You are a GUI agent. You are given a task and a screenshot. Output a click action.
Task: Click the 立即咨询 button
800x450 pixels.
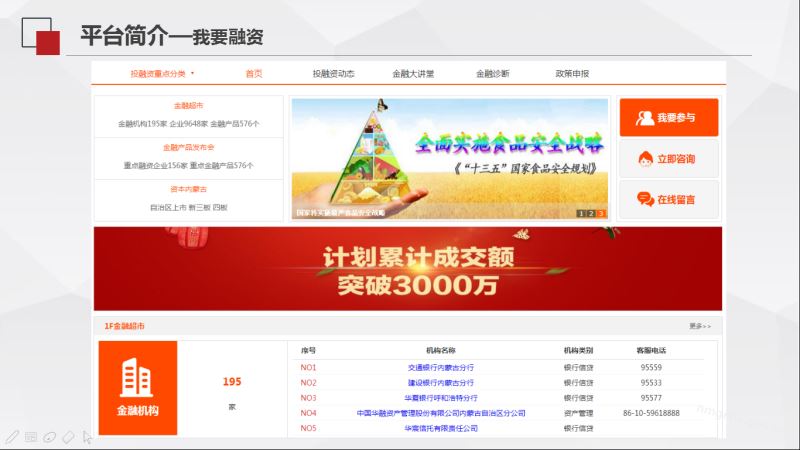point(668,159)
